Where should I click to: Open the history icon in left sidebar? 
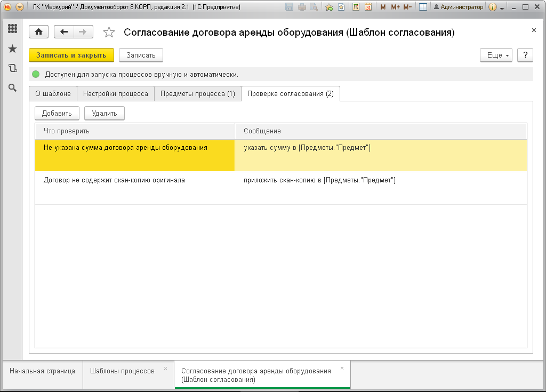point(13,68)
